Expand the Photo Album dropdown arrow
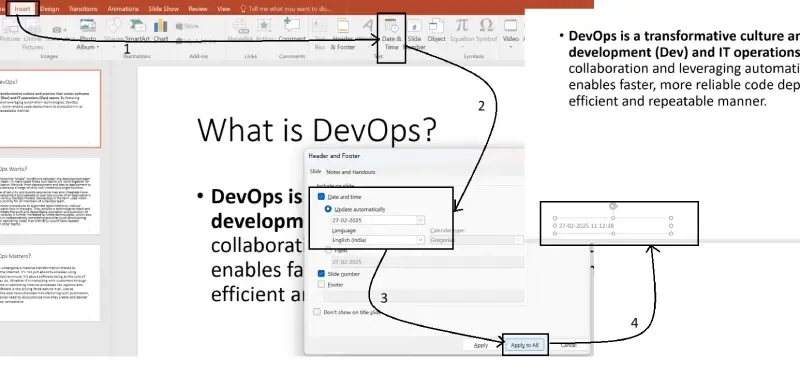Screen dimensions: 800x372 point(97,47)
